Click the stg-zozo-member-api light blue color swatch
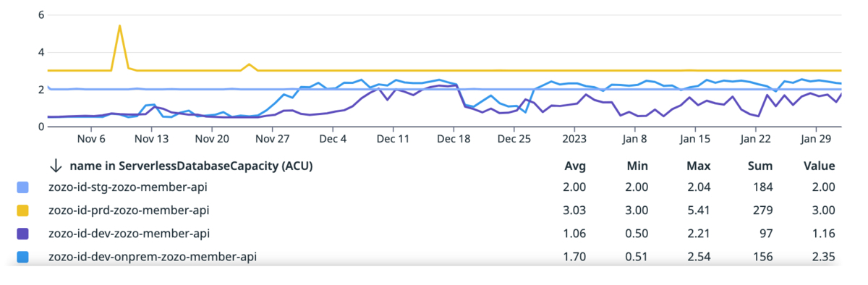The height and width of the screenshot is (285, 868). pyautogui.click(x=22, y=188)
